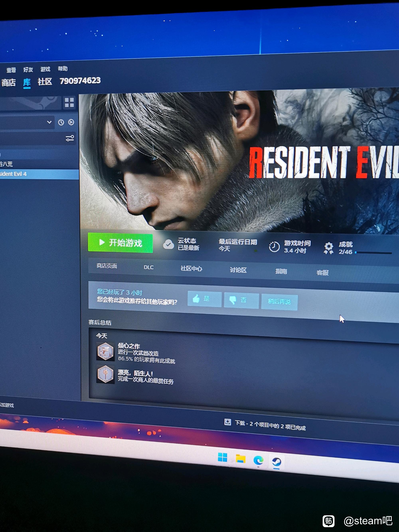
Task: Click the cloud status icon
Action: (x=168, y=244)
